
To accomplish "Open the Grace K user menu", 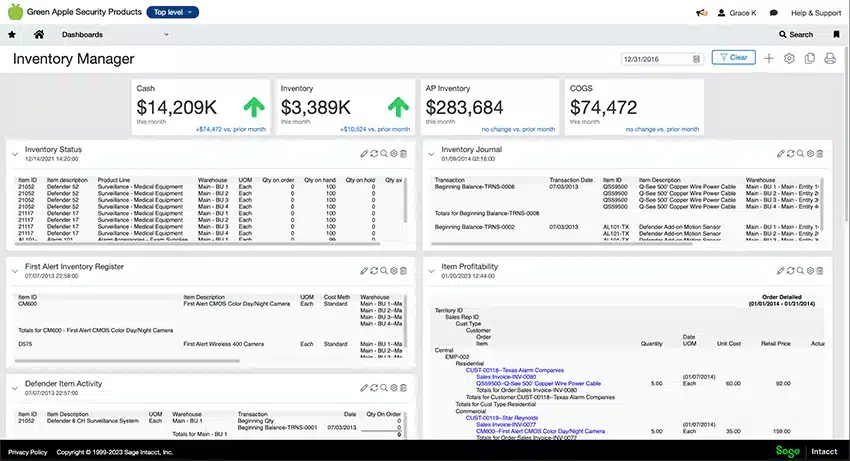I will coord(737,12).
